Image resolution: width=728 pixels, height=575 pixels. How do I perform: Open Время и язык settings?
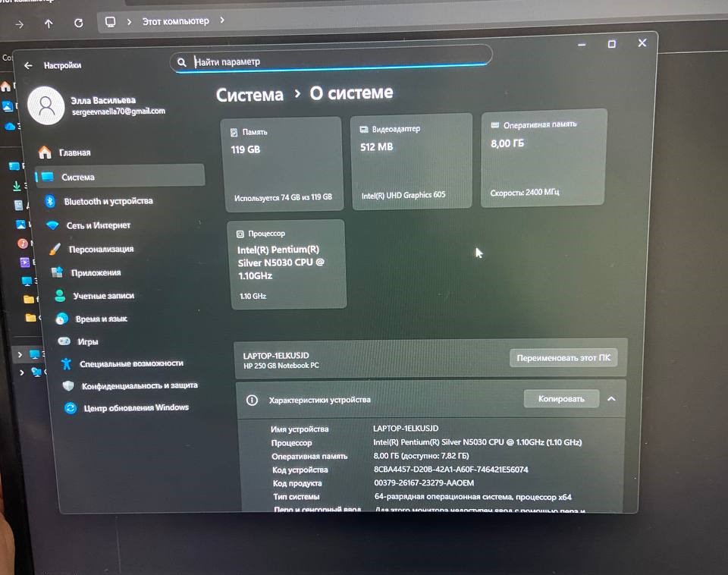click(x=101, y=319)
